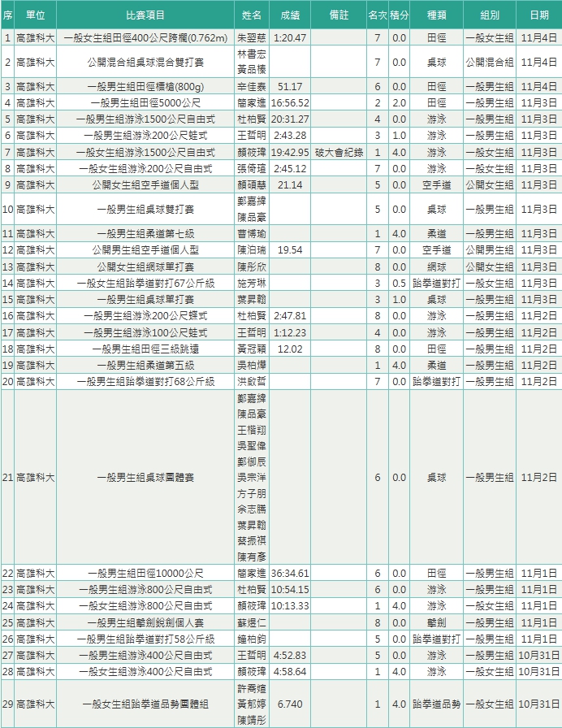Select event 一般男生組游泳400公尺自由式

click(x=145, y=656)
